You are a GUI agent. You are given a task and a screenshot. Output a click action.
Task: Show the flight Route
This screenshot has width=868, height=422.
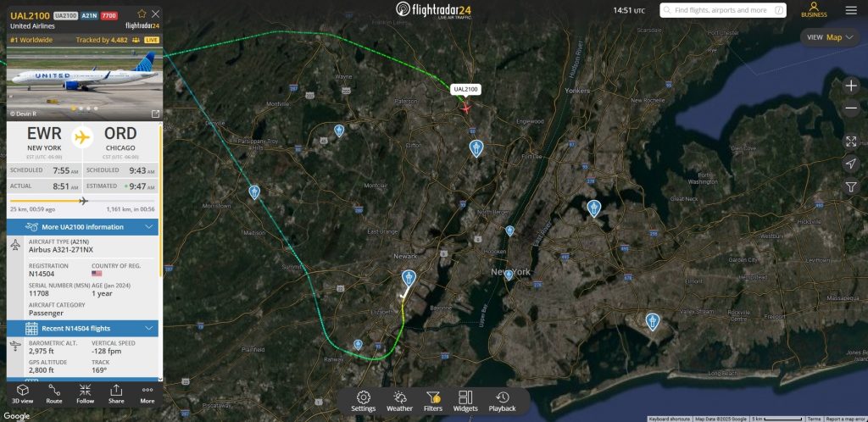point(54,394)
